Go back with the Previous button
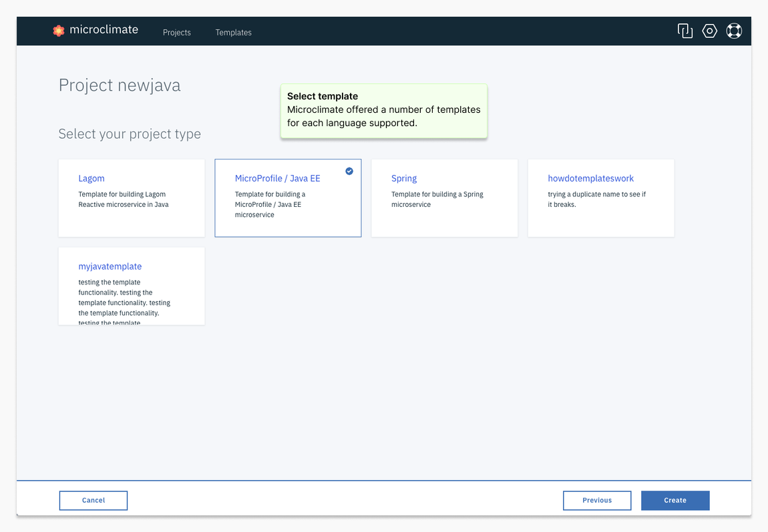This screenshot has height=532, width=768. (x=596, y=500)
